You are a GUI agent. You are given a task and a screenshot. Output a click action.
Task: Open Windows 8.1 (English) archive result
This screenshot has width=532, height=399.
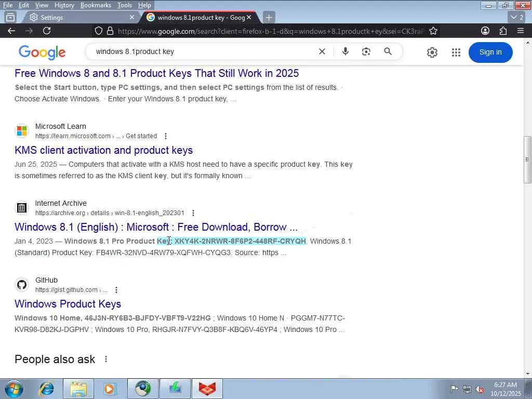156,227
